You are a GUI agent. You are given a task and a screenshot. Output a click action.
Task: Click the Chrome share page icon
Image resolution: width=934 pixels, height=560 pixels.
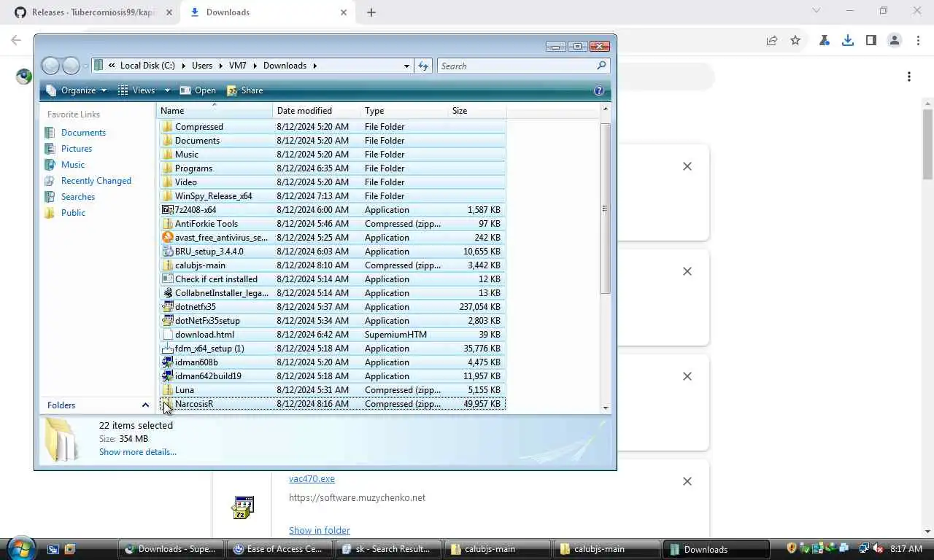[772, 41]
